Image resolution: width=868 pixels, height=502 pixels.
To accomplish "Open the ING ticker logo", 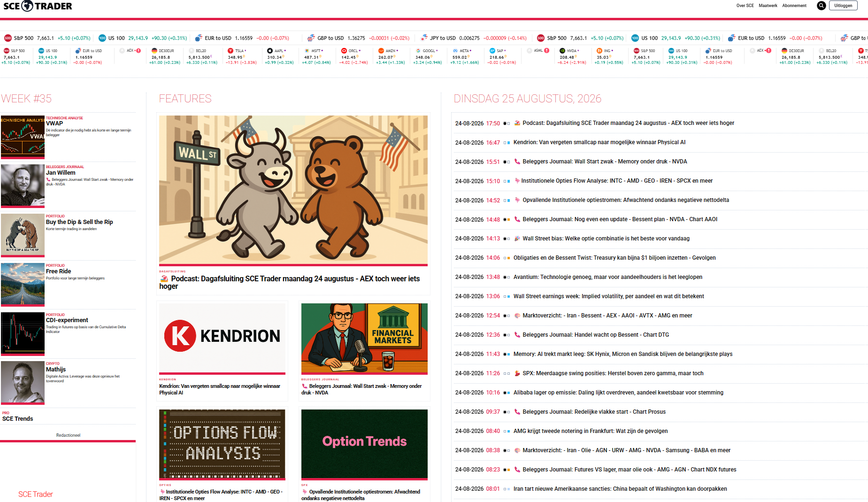I will click(x=599, y=51).
